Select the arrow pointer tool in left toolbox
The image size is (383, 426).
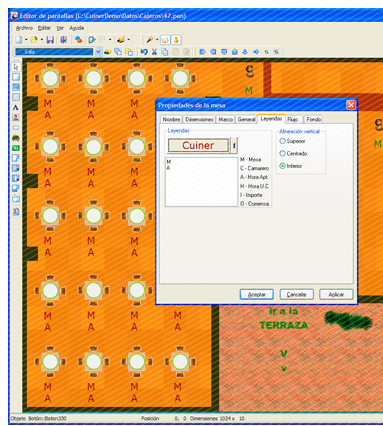(x=16, y=67)
